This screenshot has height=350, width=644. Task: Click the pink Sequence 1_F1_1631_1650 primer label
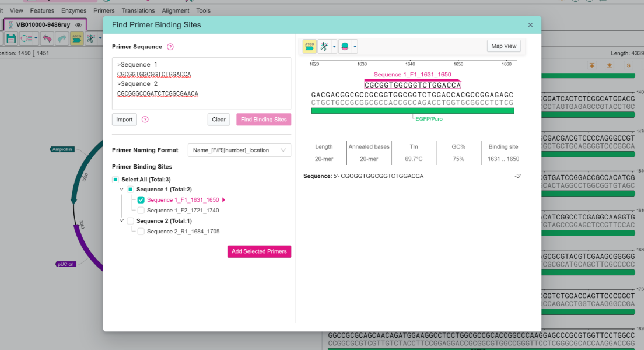412,74
